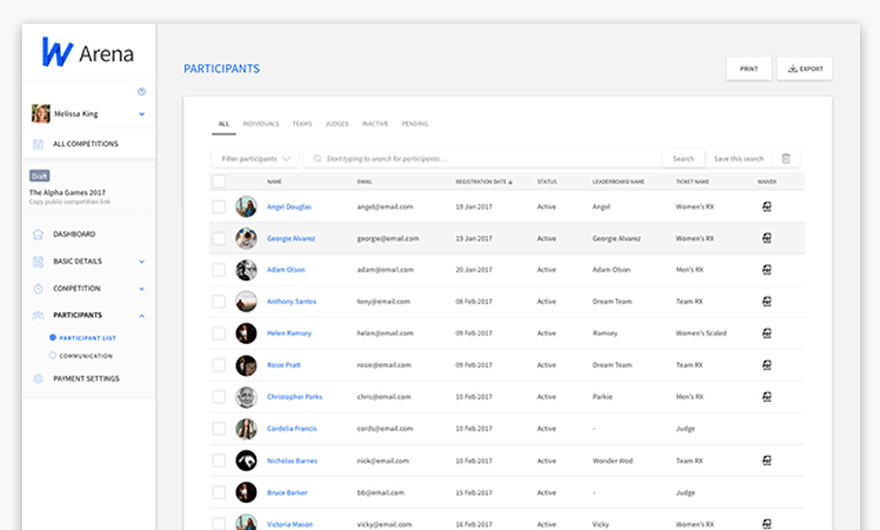Sort by Registration Date column header

click(484, 182)
